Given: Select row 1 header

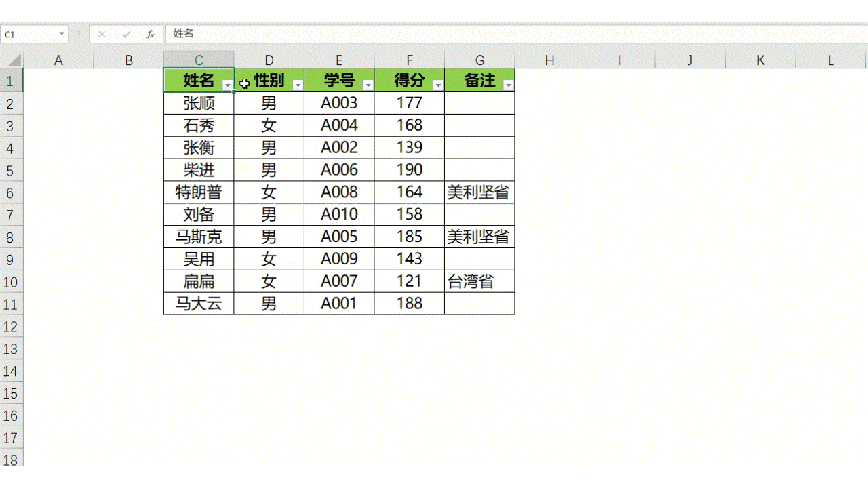Looking at the screenshot, I should coord(12,81).
